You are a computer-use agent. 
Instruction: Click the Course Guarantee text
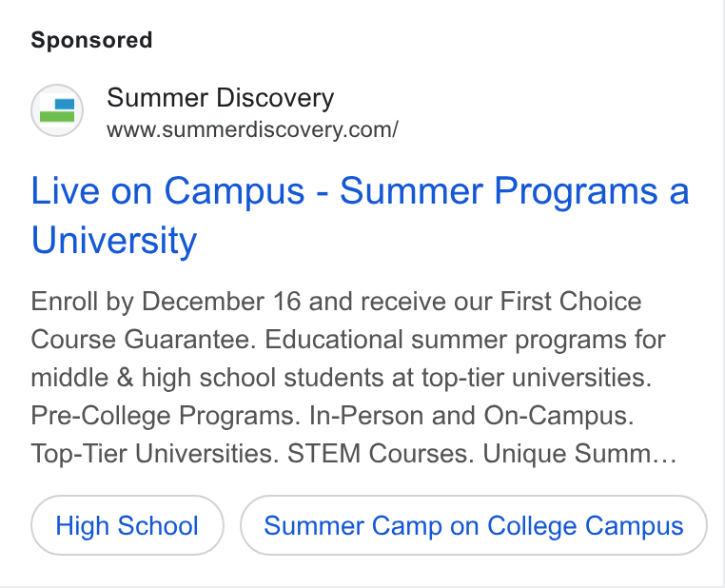144,340
